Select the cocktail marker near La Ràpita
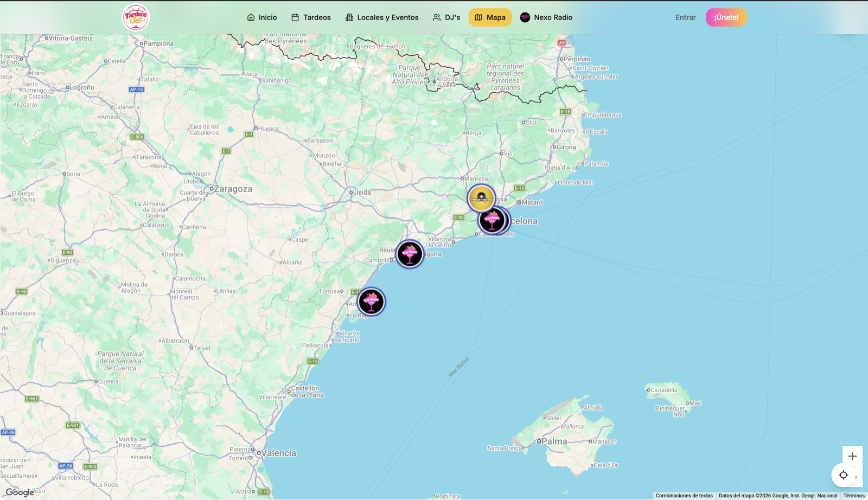 pos(371,302)
